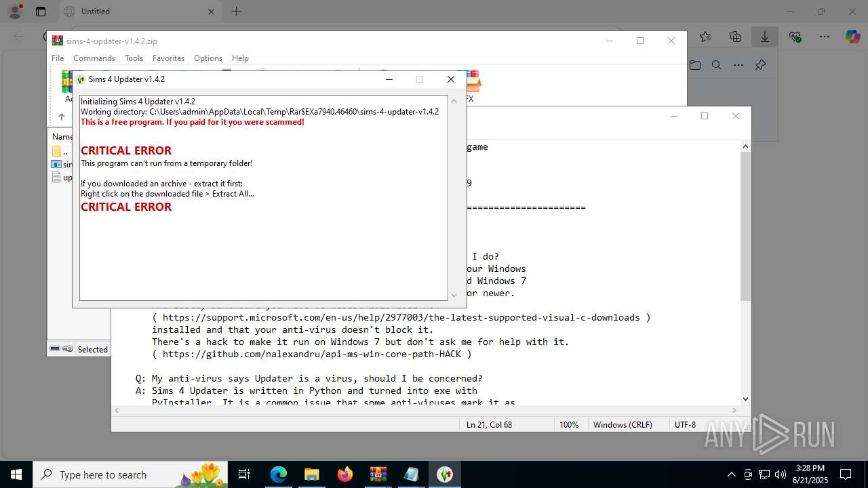Viewport: 868px width, 488px height.
Task: Click Notepad vertical scrollbar thumb
Action: coord(745,226)
